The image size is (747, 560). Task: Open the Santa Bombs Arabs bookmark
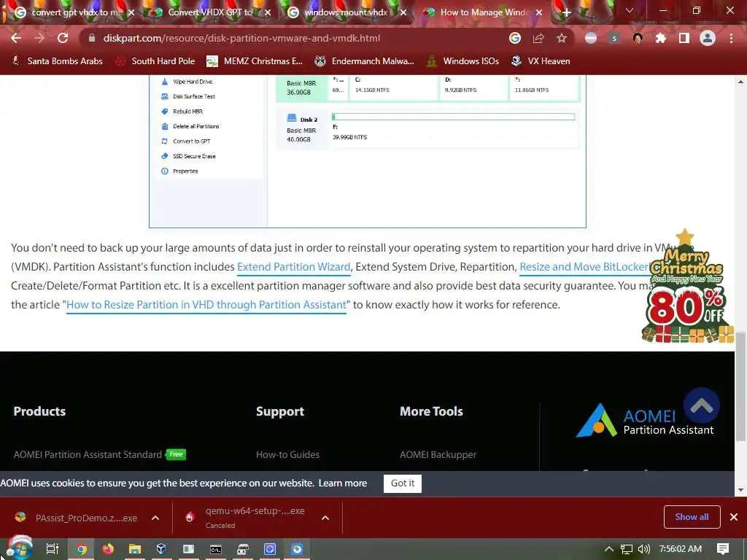click(57, 61)
